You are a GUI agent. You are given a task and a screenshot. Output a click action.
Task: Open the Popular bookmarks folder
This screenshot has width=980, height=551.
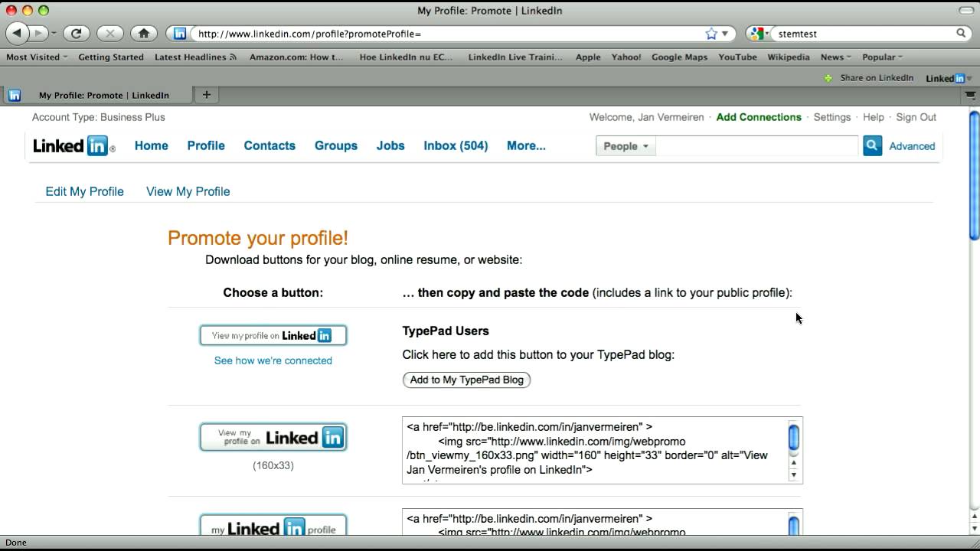pyautogui.click(x=882, y=57)
